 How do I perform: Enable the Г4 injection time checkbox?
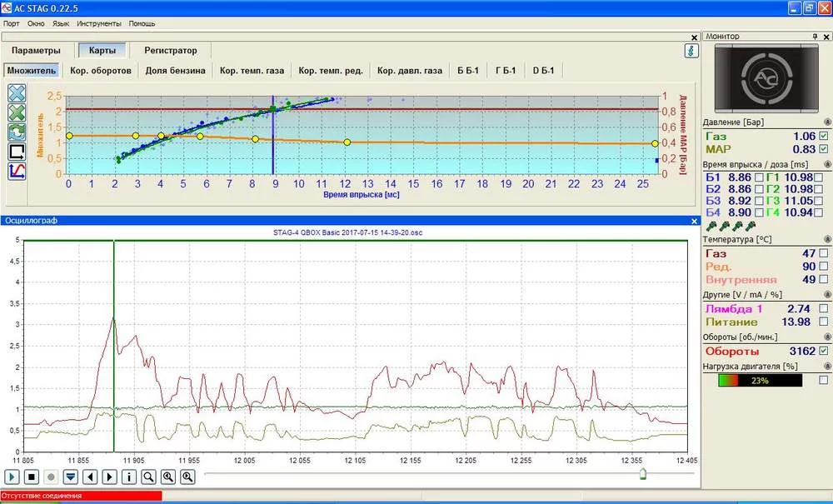(818, 213)
